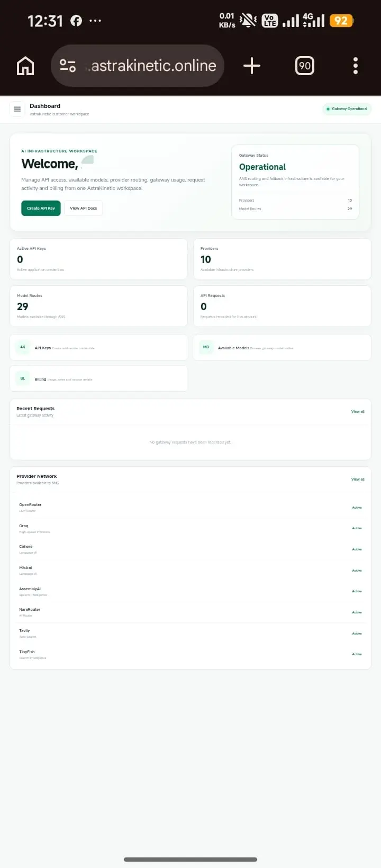Click the Model Routes 29 row in Gateway Status
The width and height of the screenshot is (381, 868).
(x=295, y=209)
